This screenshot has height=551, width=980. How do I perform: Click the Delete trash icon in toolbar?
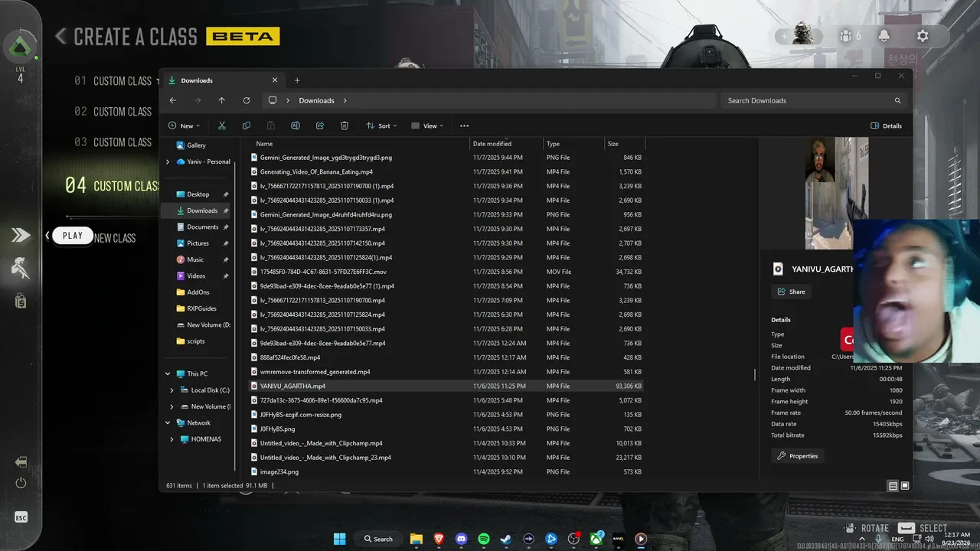coord(345,126)
